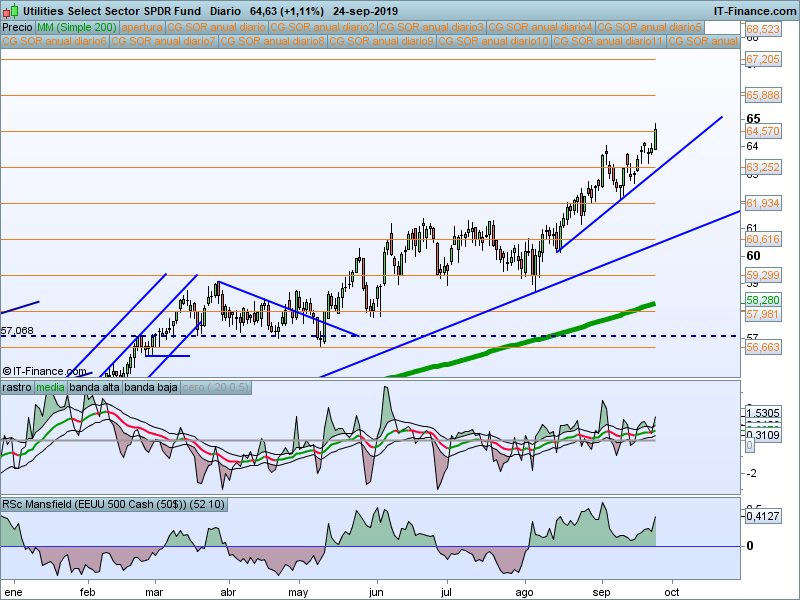Select the CG SOR anual diario8 label
800x600 pixels.
tap(273, 41)
